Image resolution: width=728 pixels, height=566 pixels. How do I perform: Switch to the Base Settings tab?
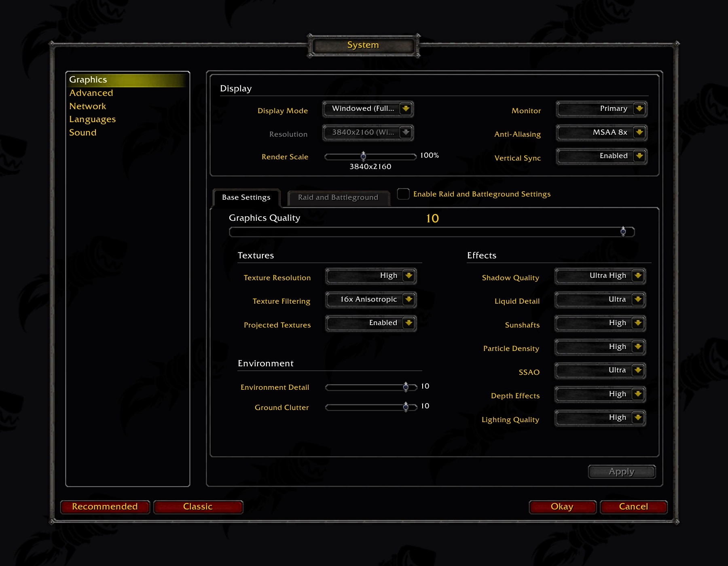click(x=246, y=197)
